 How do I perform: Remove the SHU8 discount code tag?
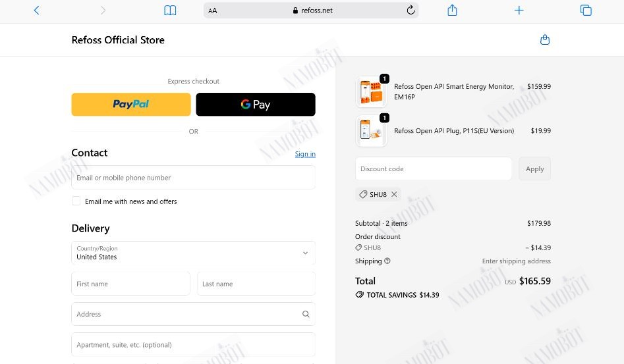(394, 194)
